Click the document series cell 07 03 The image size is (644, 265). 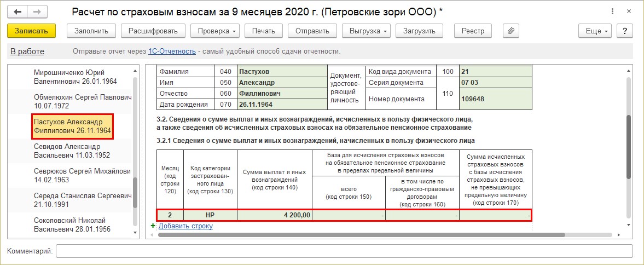point(496,82)
